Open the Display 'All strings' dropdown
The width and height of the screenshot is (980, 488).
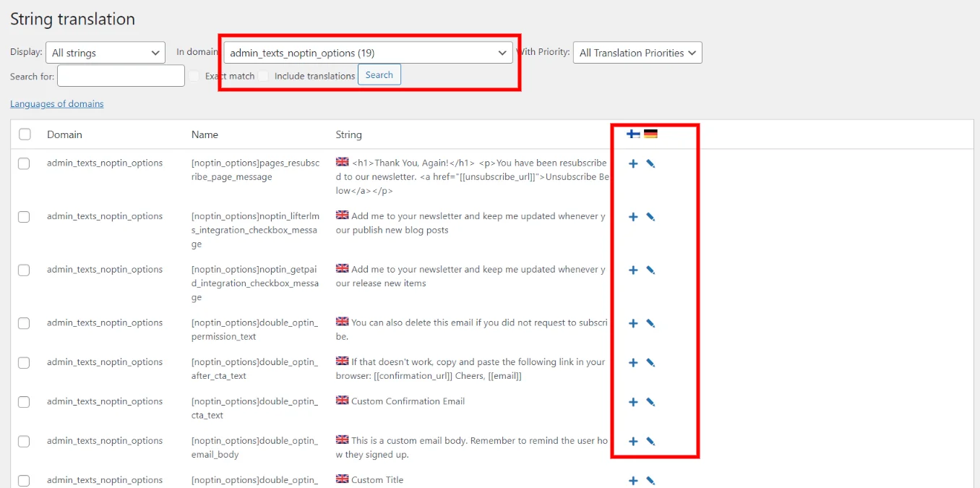coord(106,53)
